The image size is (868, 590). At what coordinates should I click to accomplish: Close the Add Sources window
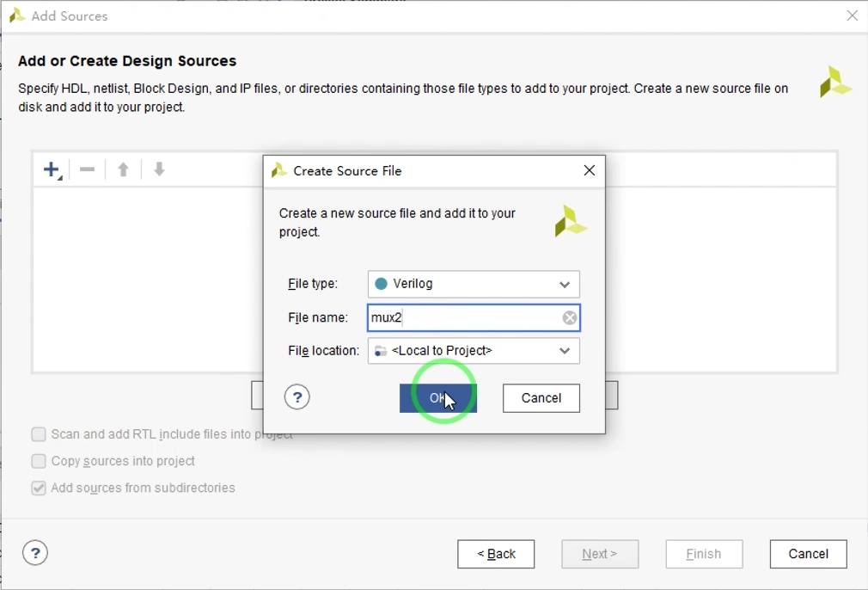point(852,16)
